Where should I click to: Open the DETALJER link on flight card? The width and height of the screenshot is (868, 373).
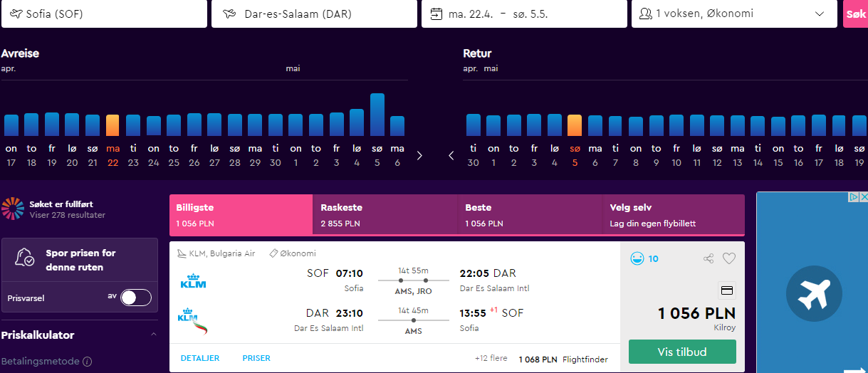pos(200,358)
